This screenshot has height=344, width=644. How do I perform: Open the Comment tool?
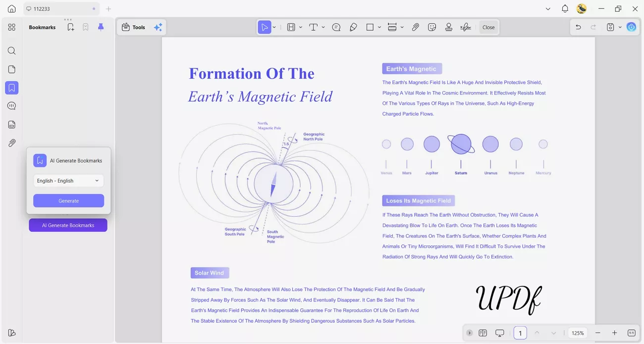[x=336, y=27]
